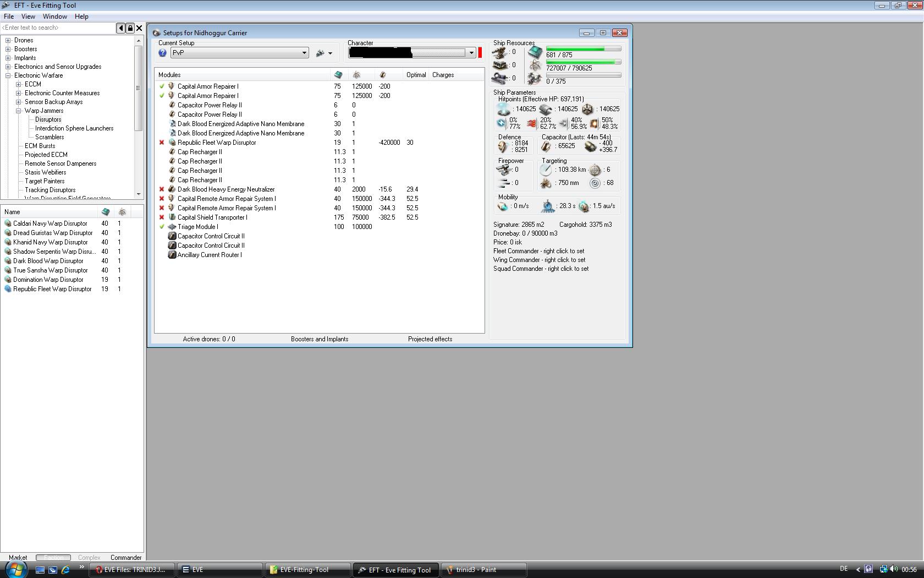This screenshot has height=578, width=924.
Task: Click the blue help icon beside Current Setup
Action: [x=162, y=53]
